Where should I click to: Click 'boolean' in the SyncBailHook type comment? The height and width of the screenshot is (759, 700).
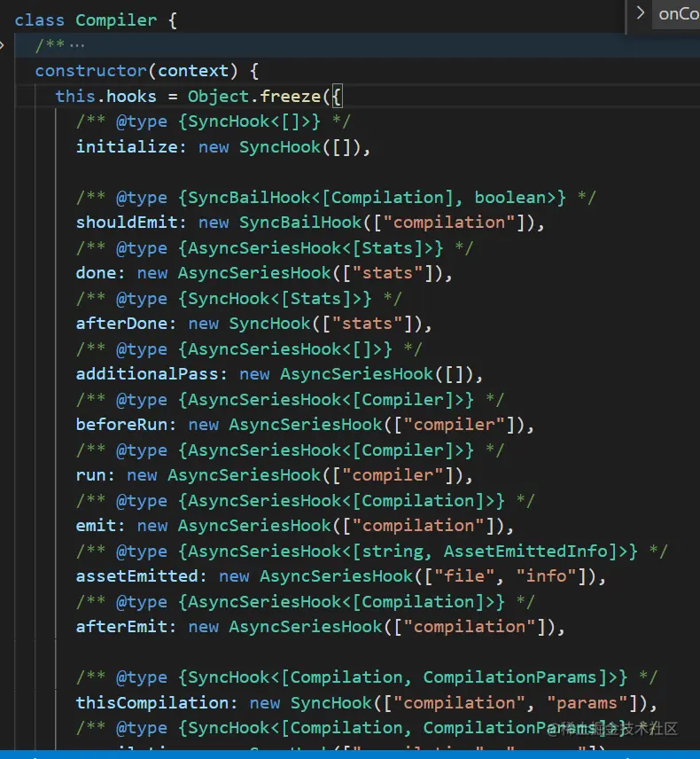pyautogui.click(x=510, y=197)
